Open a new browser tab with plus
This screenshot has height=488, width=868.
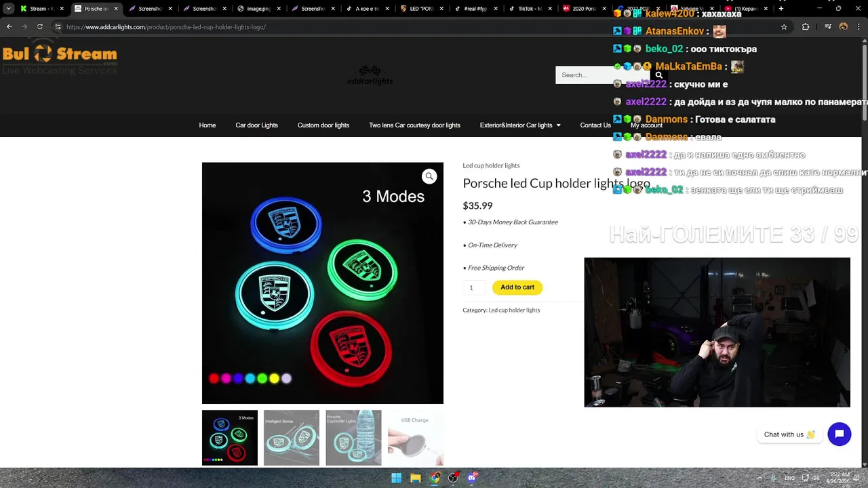tap(781, 9)
